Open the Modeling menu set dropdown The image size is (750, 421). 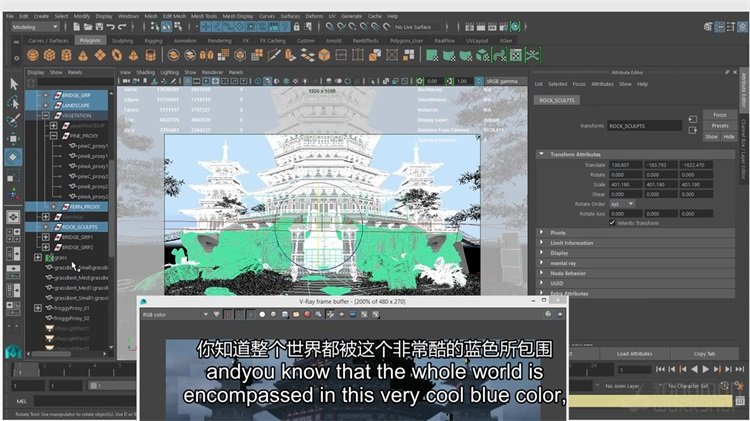click(x=40, y=28)
